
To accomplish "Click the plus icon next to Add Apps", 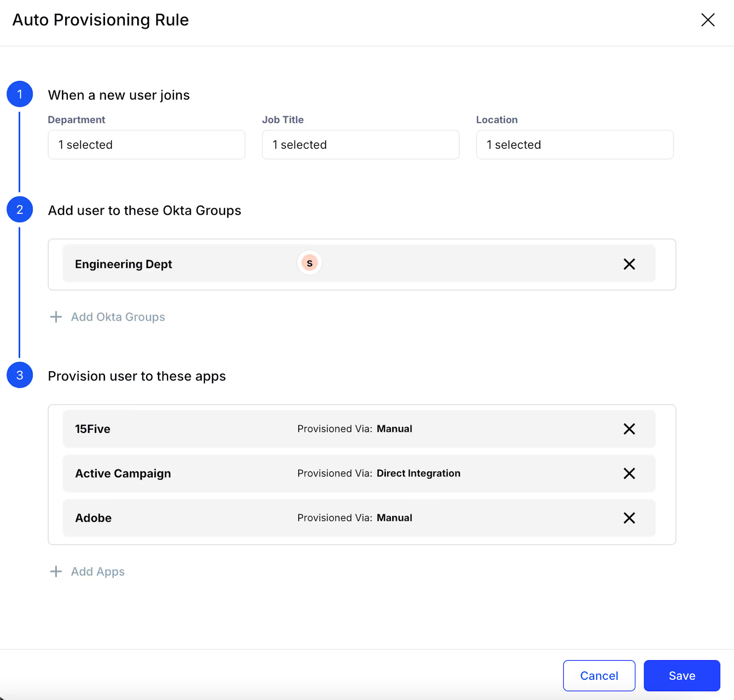I will click(56, 571).
